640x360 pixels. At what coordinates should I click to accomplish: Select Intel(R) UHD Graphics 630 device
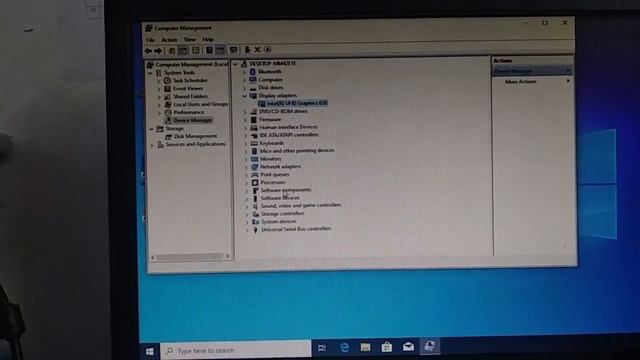coord(297,103)
